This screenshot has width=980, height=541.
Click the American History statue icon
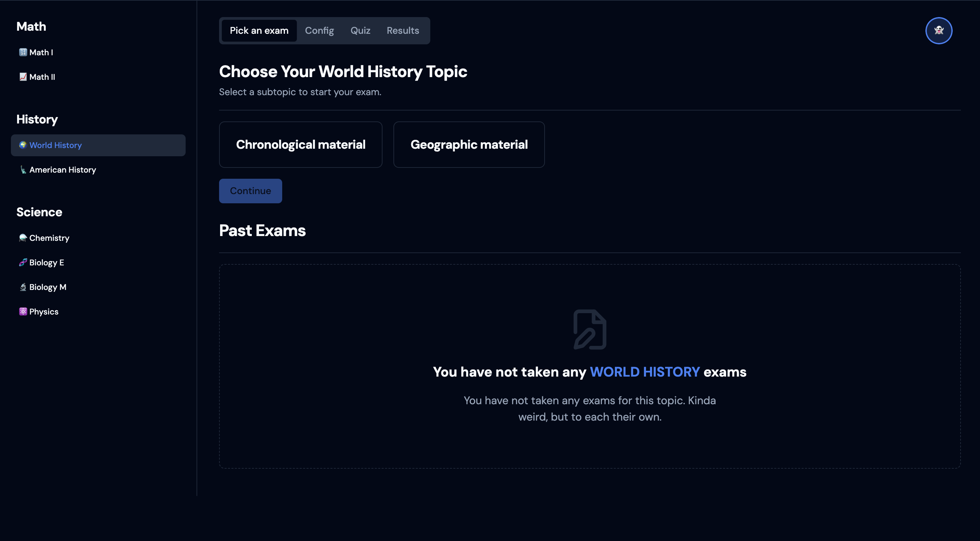pyautogui.click(x=23, y=170)
